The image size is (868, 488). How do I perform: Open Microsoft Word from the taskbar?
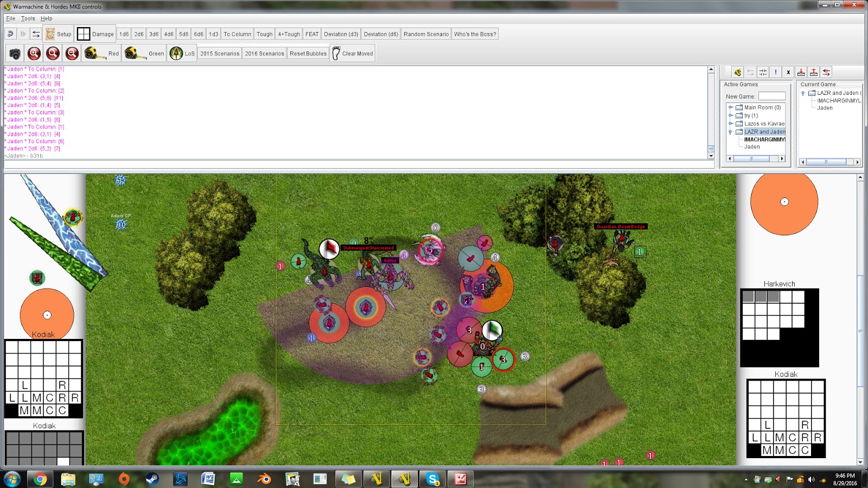coord(208,479)
